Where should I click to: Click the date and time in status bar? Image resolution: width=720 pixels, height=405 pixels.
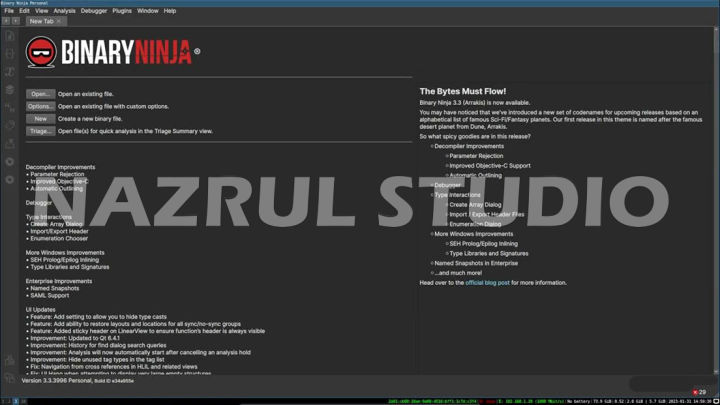pos(690,401)
